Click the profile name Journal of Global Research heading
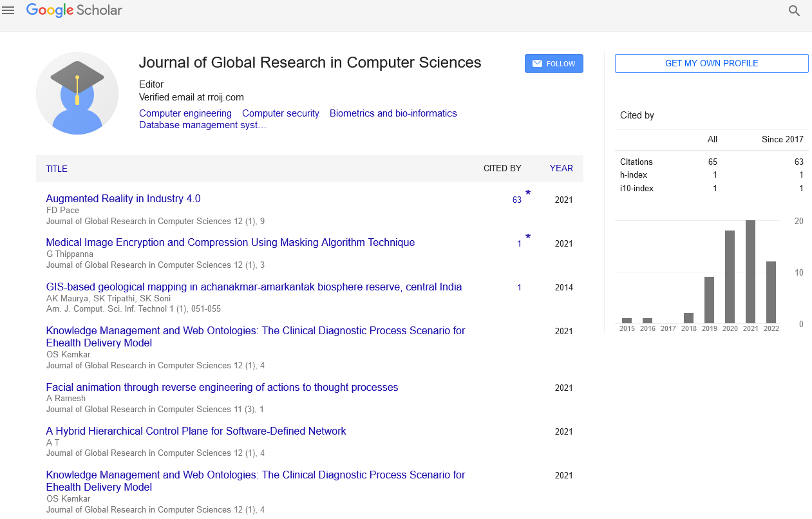The width and height of the screenshot is (812, 519). point(310,62)
